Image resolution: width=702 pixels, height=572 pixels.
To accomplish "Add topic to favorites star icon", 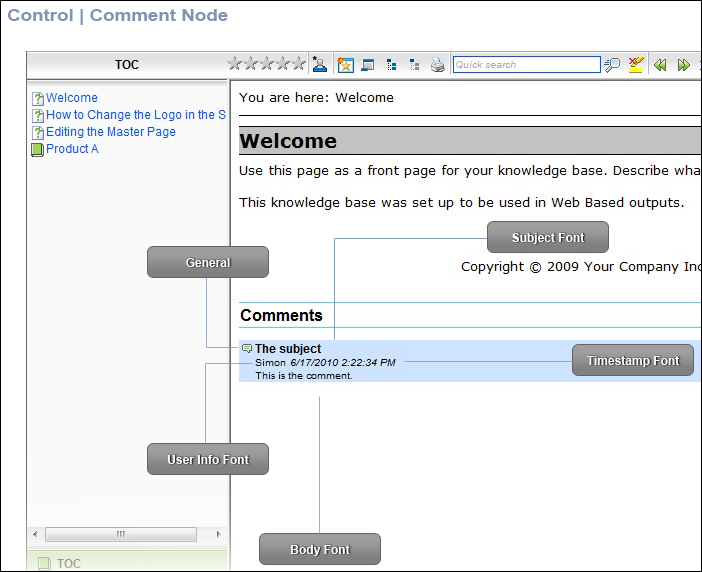I will pyautogui.click(x=345, y=64).
